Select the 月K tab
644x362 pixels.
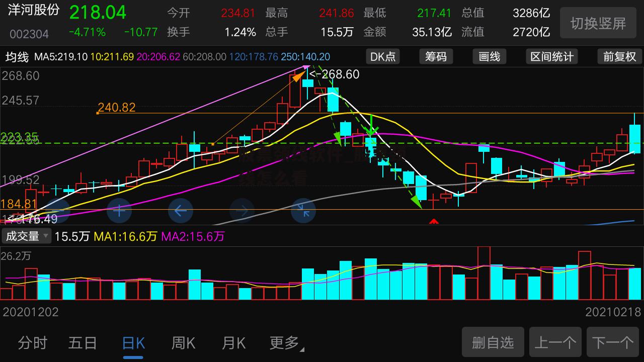point(234,343)
